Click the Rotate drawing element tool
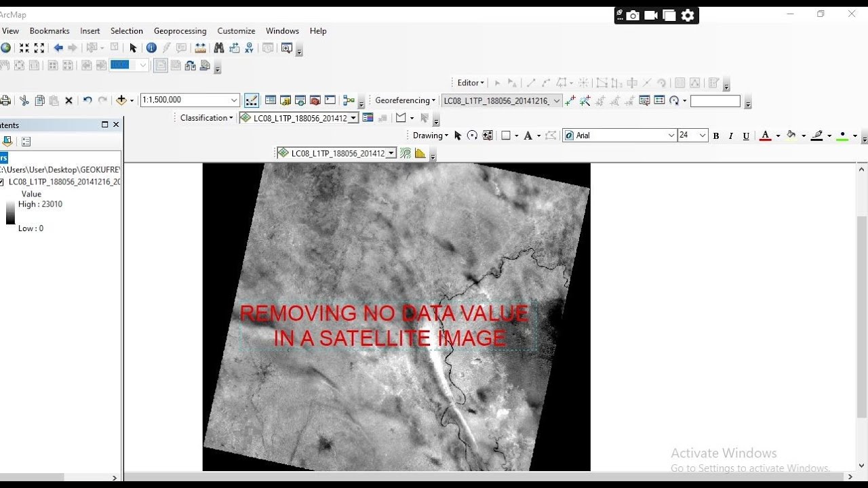This screenshot has width=868, height=488. pos(473,136)
